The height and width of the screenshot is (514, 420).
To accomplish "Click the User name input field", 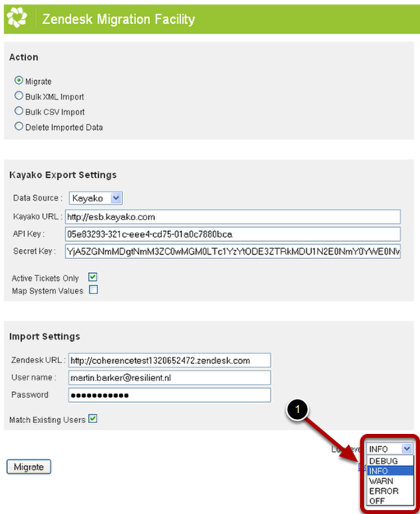I will pos(170,378).
